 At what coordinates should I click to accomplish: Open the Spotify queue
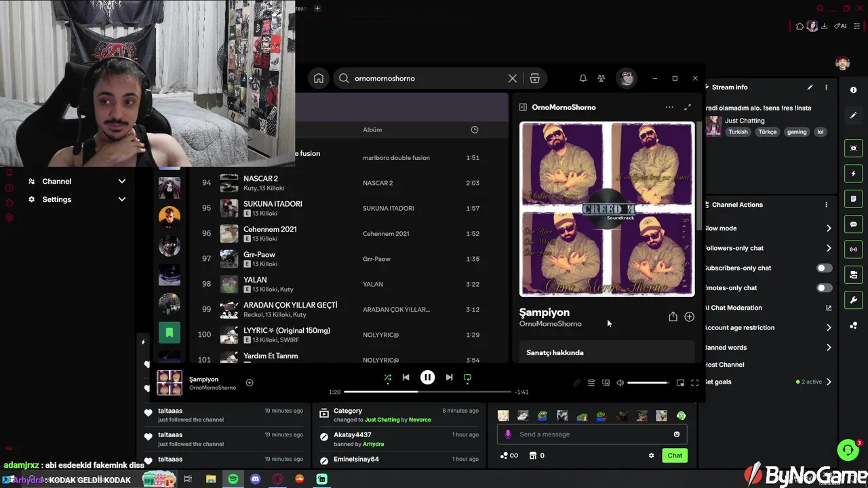pos(591,383)
